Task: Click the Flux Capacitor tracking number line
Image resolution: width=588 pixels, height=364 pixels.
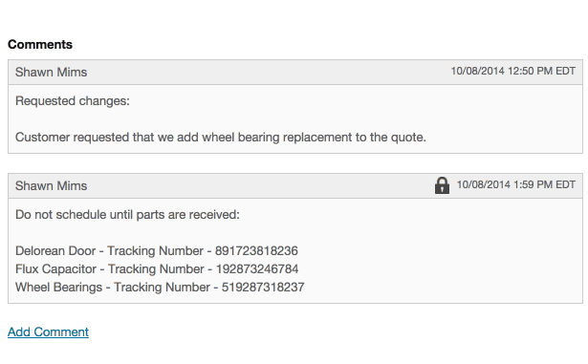Action: coord(157,268)
